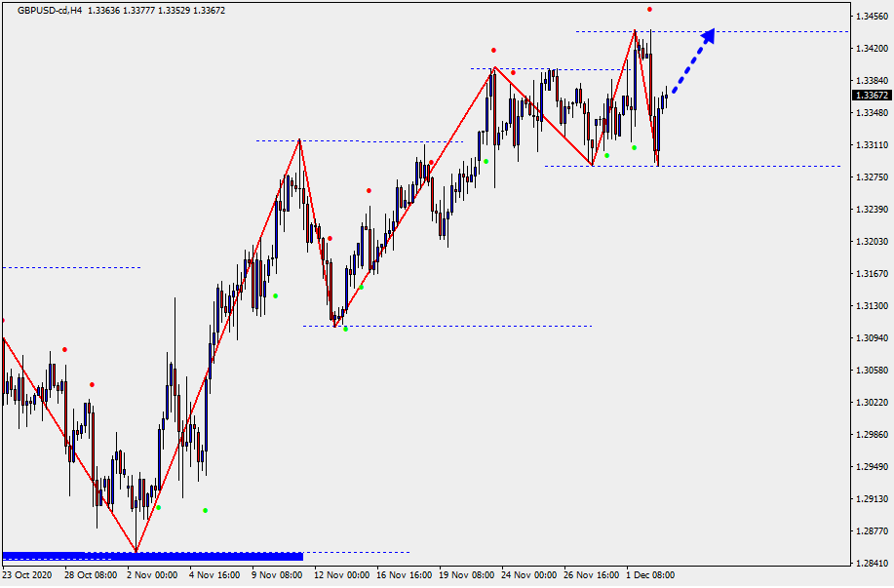Select the thick blue bar at chart bottom
This screenshot has height=588, width=894.
153,556
